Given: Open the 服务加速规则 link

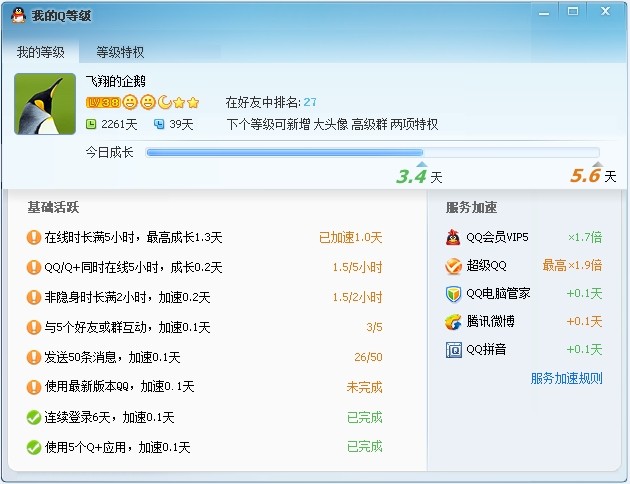Looking at the screenshot, I should pos(567,378).
